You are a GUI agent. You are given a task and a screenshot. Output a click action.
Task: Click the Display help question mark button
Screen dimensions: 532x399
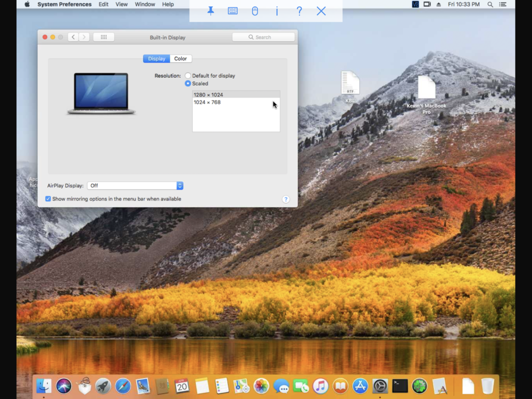click(x=286, y=199)
